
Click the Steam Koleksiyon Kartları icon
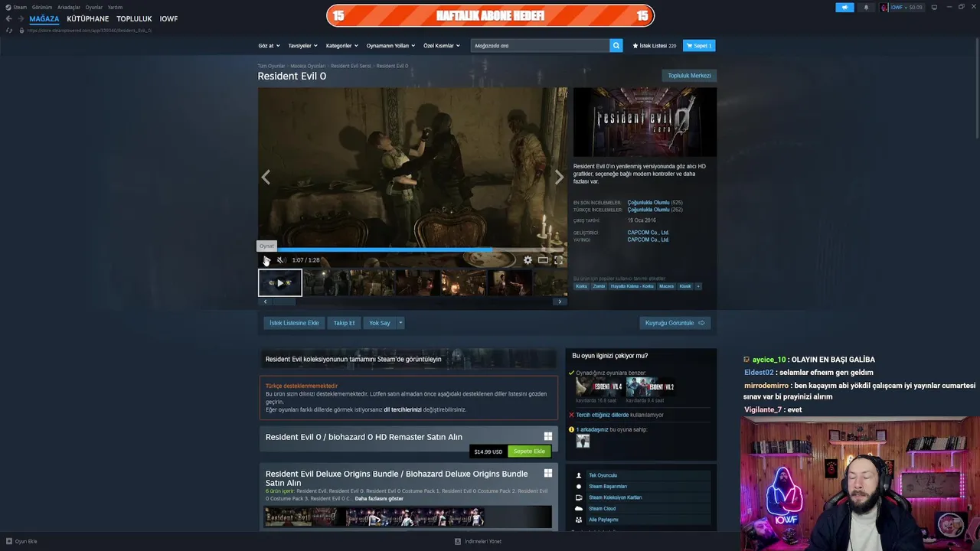point(579,497)
